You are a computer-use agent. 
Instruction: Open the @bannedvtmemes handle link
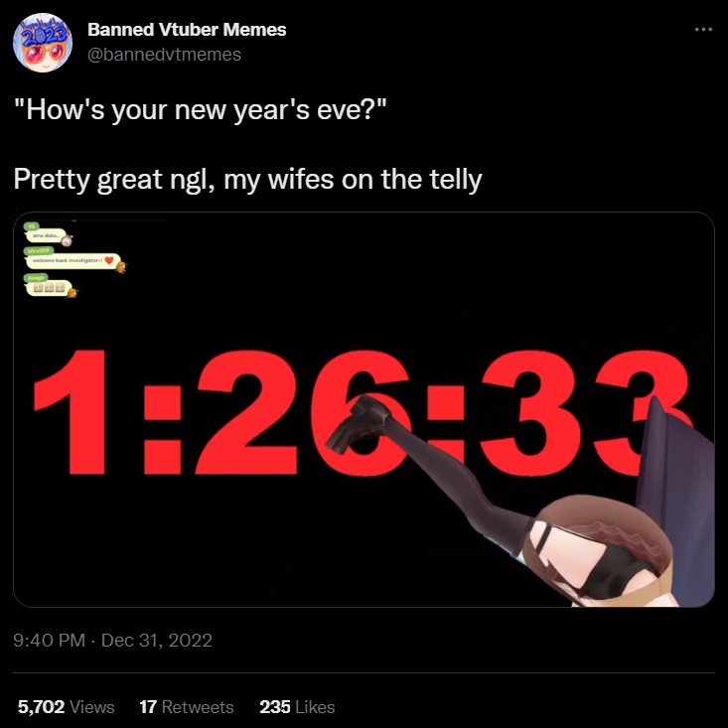164,55
